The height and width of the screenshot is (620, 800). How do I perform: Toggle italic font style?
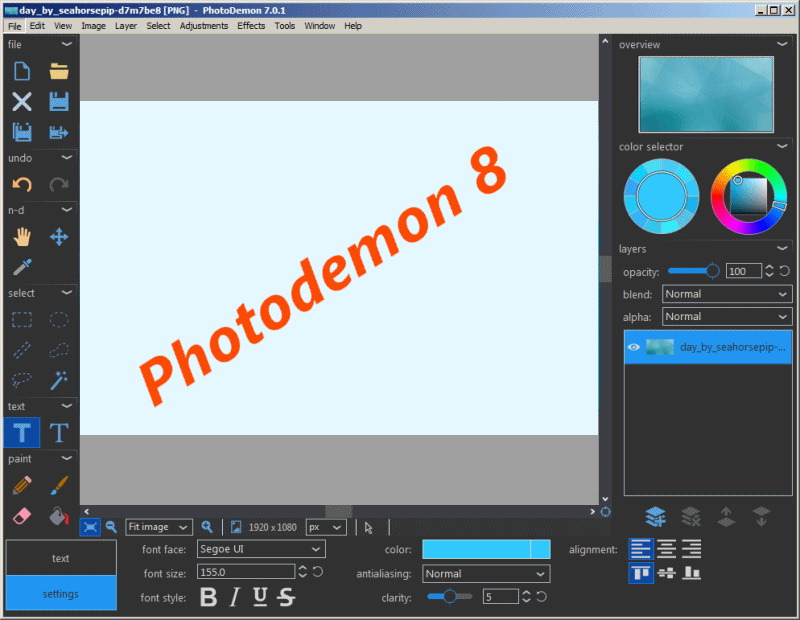pos(234,597)
